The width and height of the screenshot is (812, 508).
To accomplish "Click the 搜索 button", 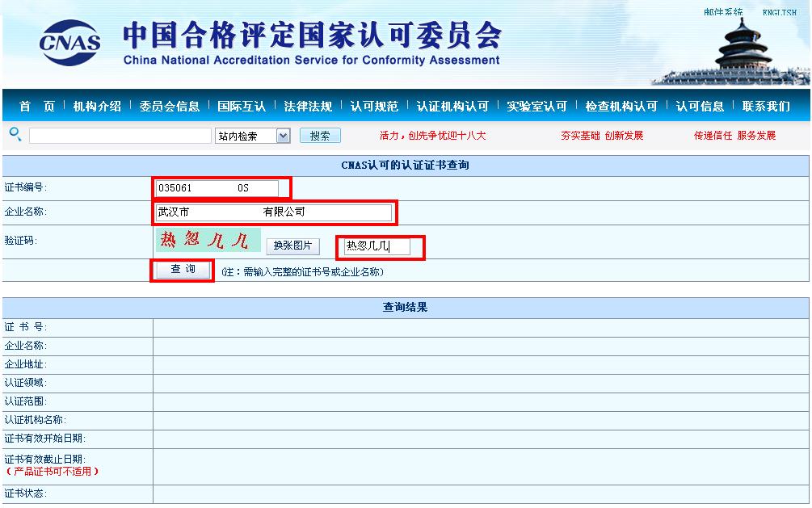I will point(320,136).
